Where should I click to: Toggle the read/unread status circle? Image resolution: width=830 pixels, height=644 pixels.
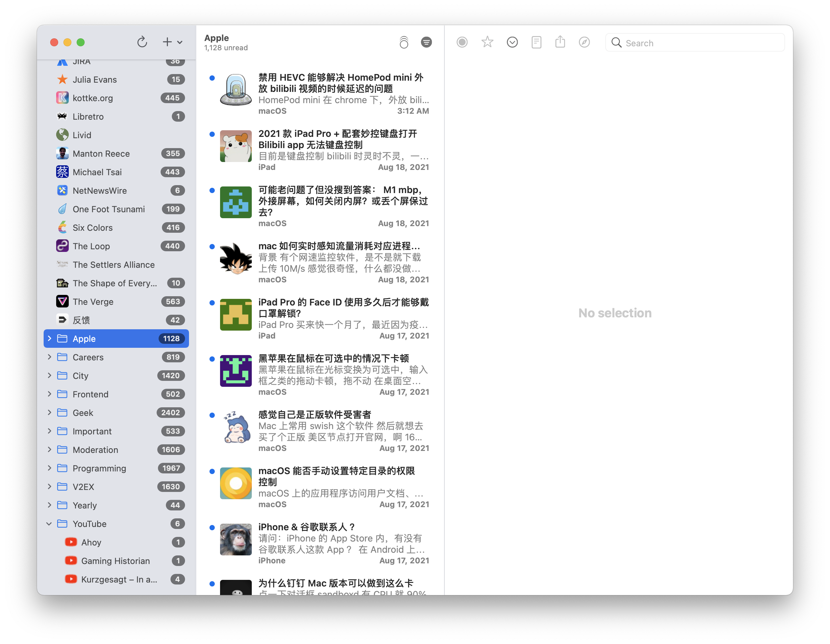tap(462, 42)
